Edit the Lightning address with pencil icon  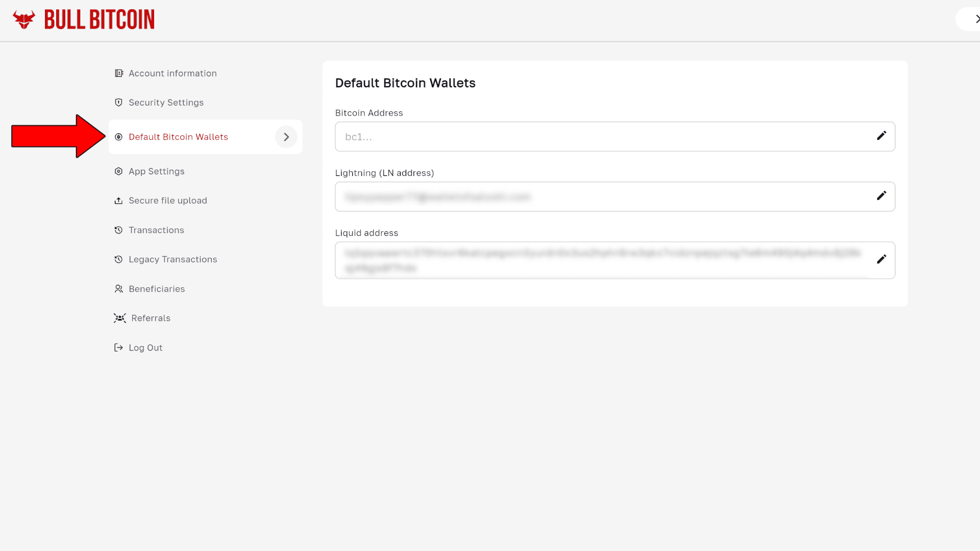coord(881,196)
